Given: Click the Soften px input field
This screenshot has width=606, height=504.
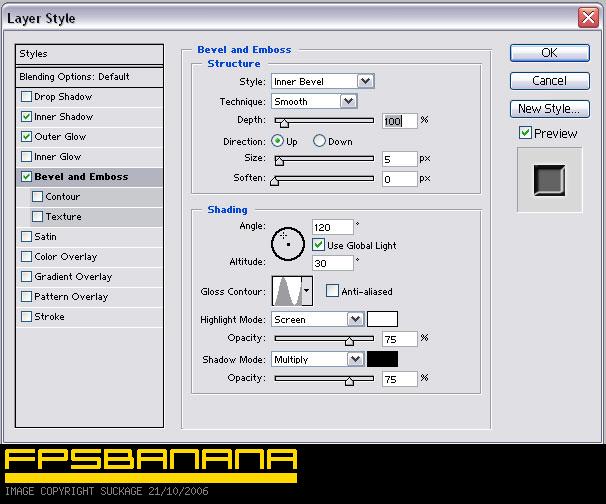Looking at the screenshot, I should 400,179.
